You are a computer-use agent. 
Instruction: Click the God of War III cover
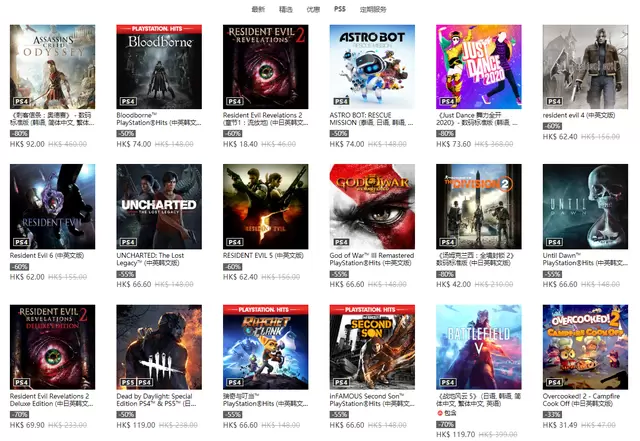click(372, 207)
